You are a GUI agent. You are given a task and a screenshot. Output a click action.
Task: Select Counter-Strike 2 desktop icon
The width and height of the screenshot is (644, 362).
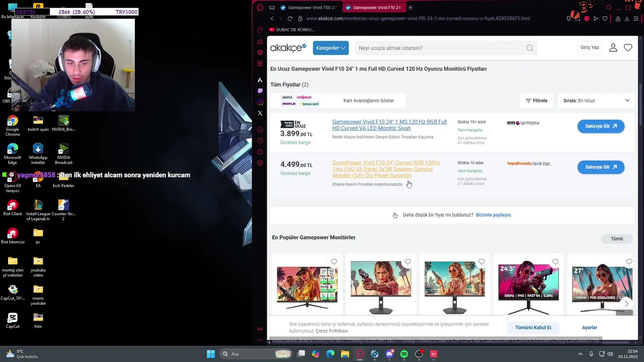pos(63,210)
